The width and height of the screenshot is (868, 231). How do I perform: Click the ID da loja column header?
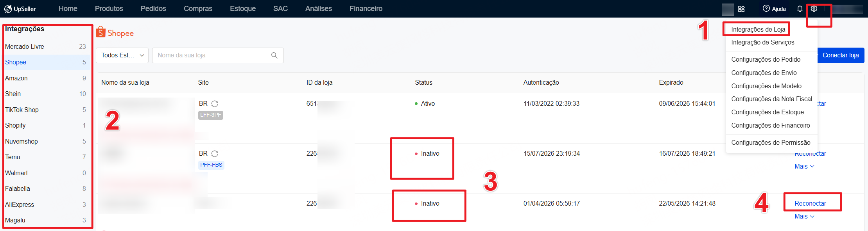pos(319,83)
